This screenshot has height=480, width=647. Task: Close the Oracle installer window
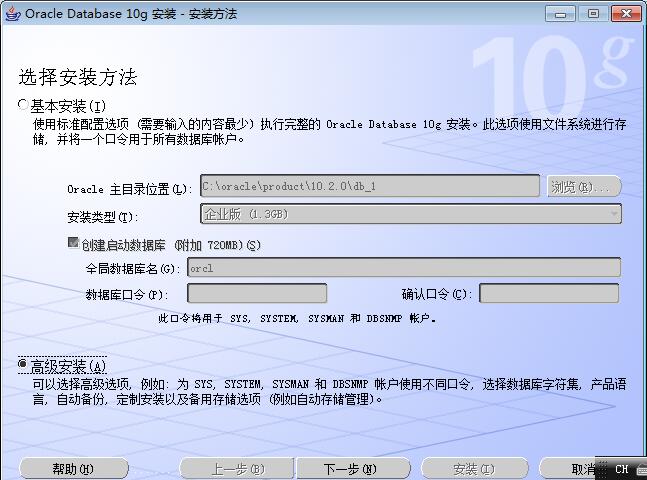click(626, 14)
